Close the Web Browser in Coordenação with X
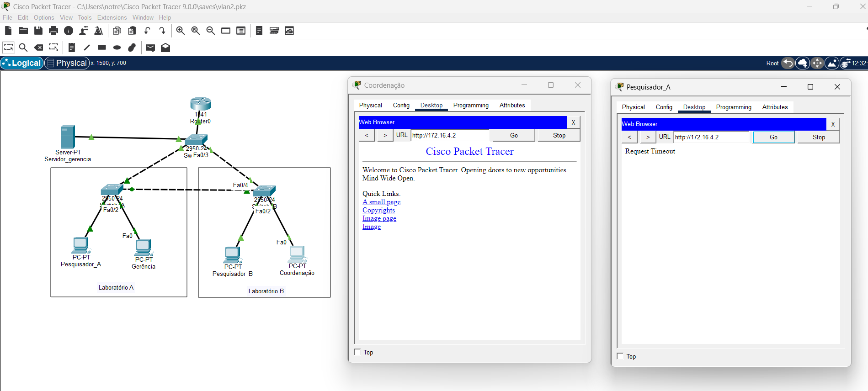The height and width of the screenshot is (391, 868). pos(573,122)
